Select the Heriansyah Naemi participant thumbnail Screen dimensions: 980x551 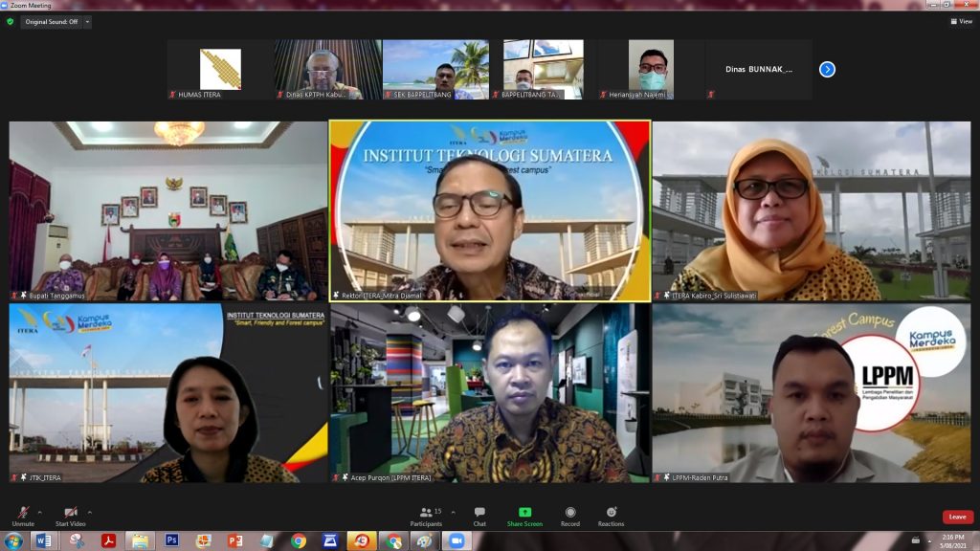coord(651,69)
